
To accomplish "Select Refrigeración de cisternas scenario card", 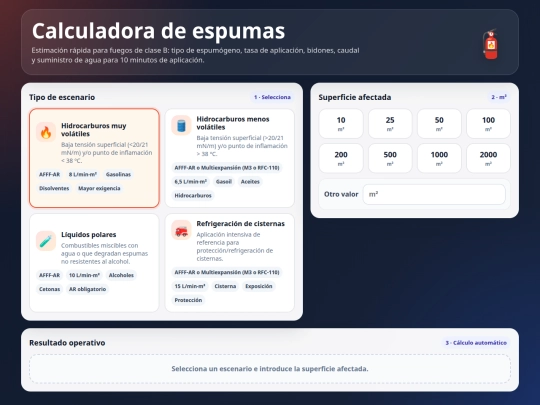I will click(230, 263).
